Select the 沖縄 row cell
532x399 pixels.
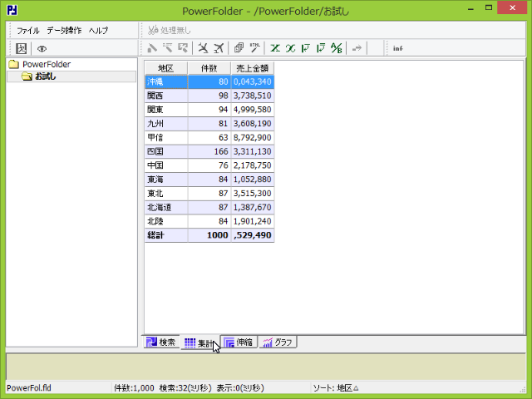[x=166, y=81]
